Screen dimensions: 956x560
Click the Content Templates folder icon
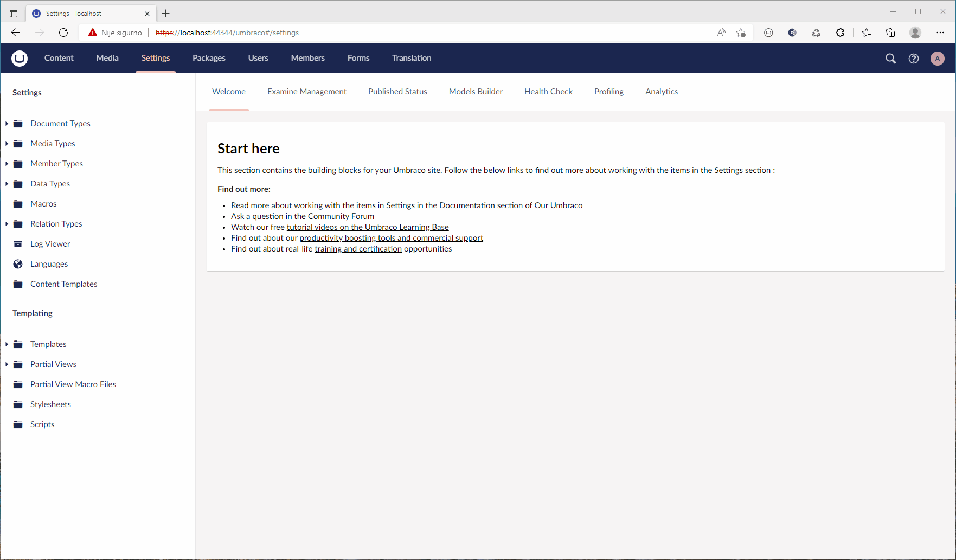[18, 284]
